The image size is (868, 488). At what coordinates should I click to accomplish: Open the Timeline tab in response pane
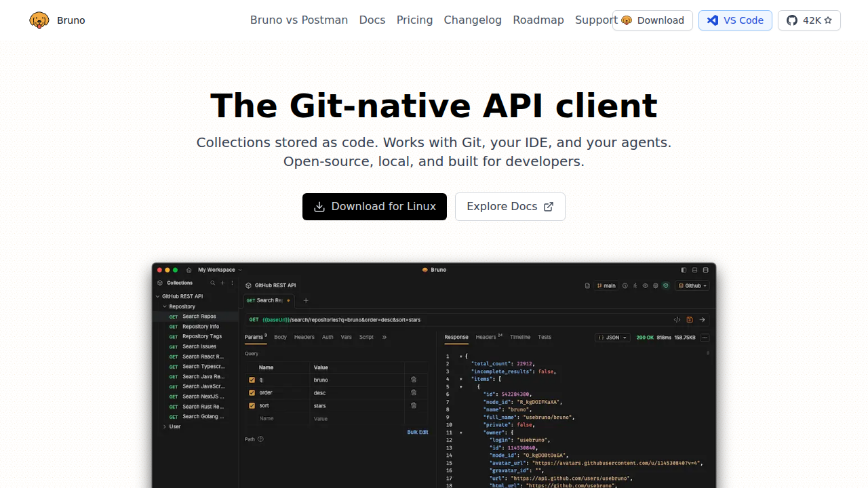(520, 337)
